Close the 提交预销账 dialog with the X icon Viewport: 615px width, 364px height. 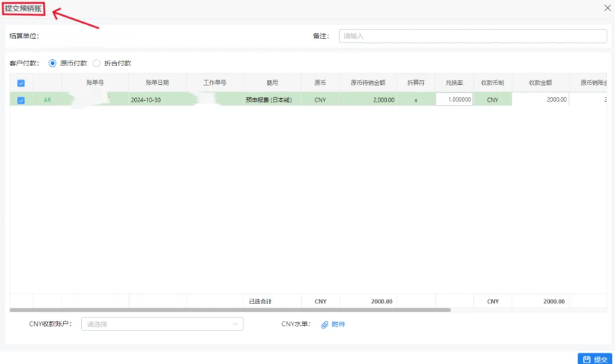607,8
